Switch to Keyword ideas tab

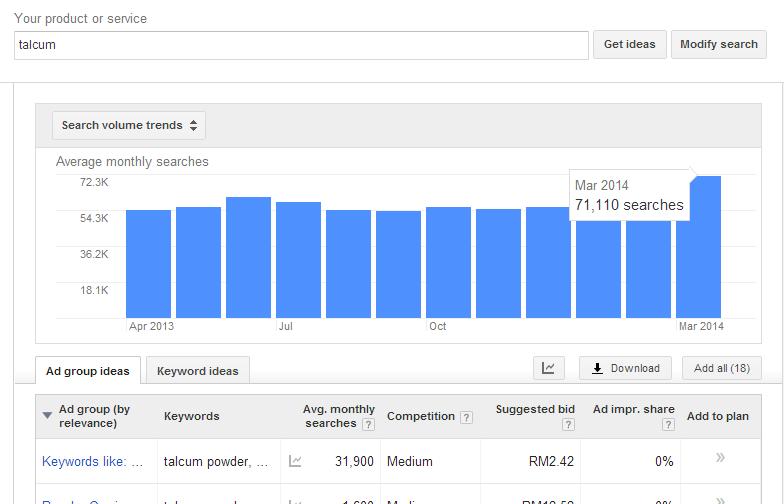(x=198, y=371)
